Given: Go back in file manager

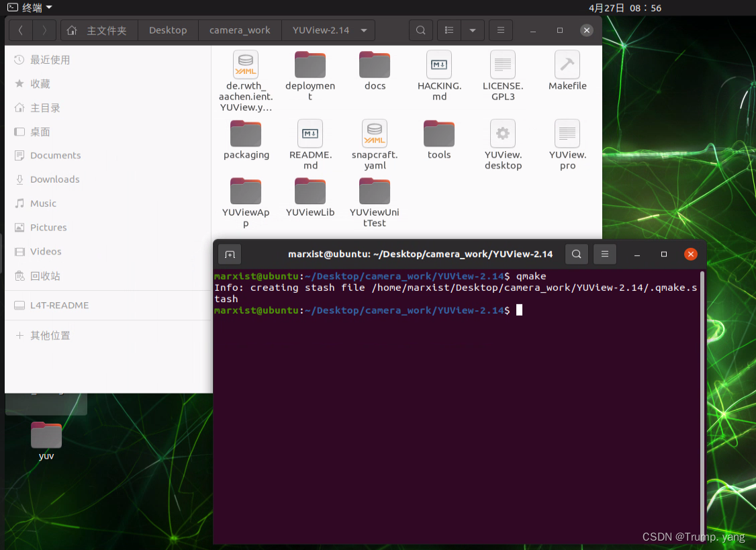Looking at the screenshot, I should pos(21,30).
